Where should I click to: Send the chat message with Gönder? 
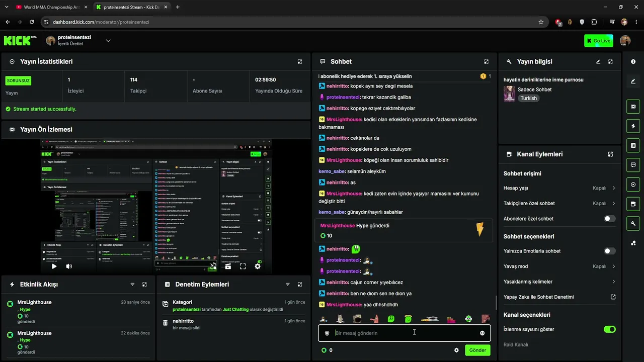(x=477, y=350)
